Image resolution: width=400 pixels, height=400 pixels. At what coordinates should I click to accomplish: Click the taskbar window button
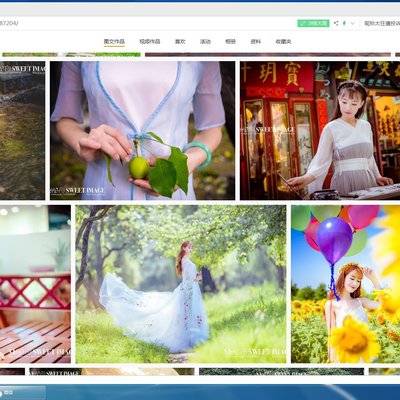tap(23, 393)
